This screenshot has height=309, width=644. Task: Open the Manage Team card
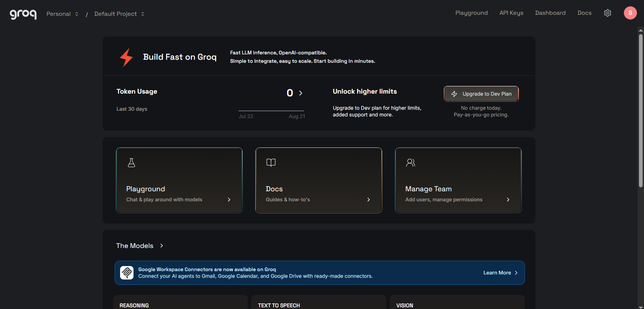point(458,181)
